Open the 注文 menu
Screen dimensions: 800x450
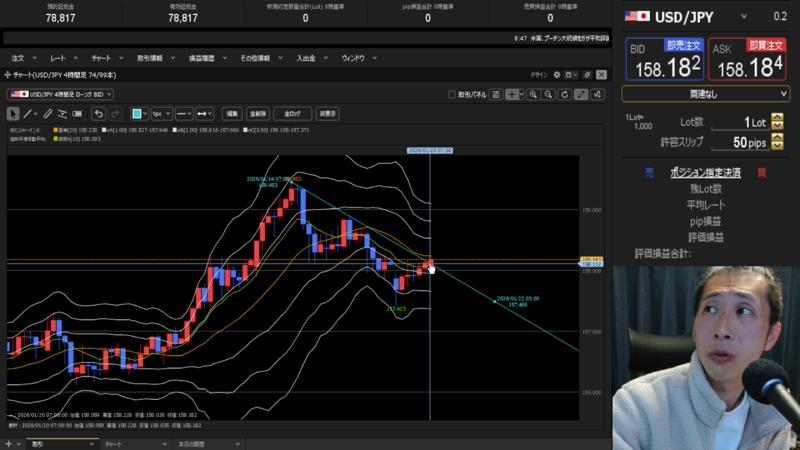pos(17,58)
